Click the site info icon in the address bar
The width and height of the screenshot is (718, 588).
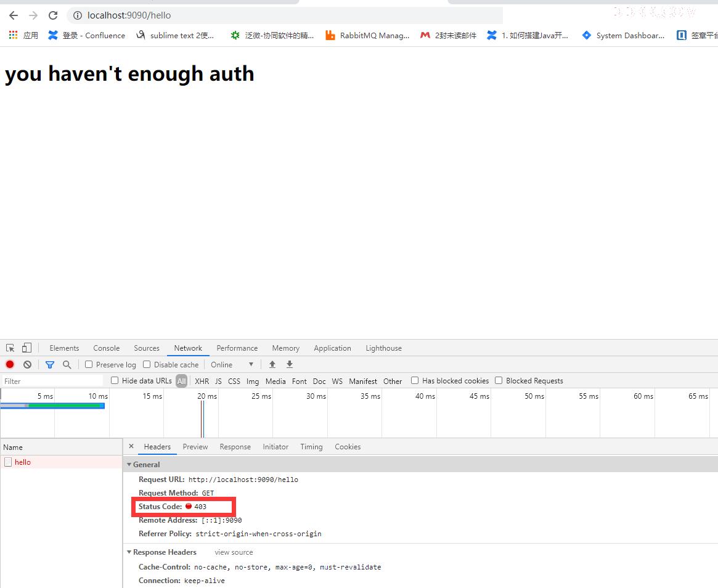point(78,15)
